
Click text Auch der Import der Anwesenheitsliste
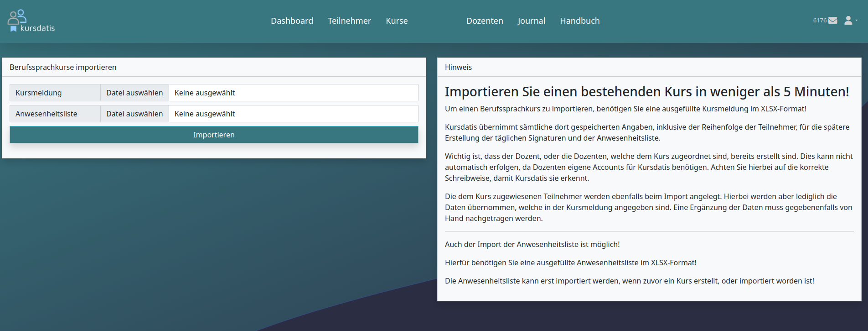[532, 244]
